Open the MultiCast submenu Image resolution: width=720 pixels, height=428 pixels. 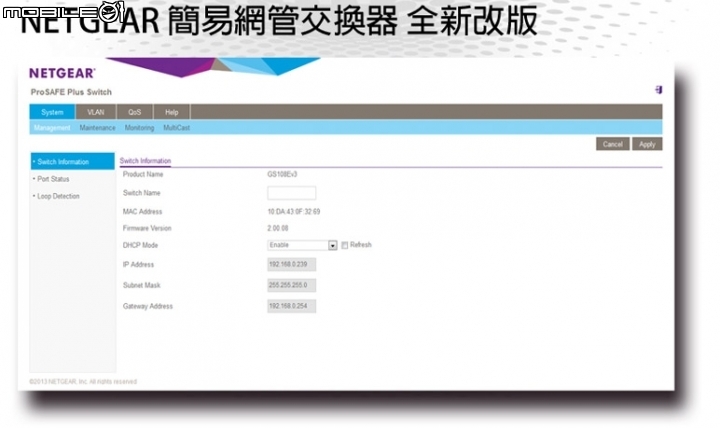[x=176, y=128]
